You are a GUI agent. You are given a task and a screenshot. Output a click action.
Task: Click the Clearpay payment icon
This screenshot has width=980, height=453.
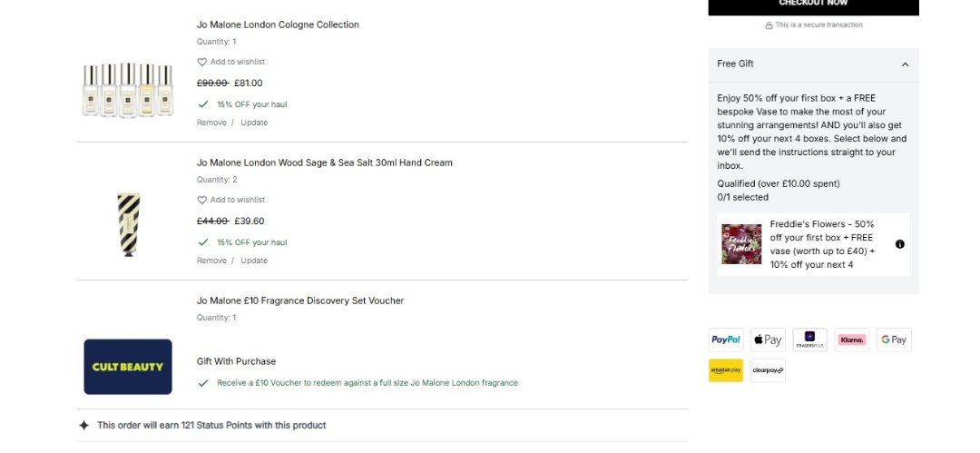768,370
